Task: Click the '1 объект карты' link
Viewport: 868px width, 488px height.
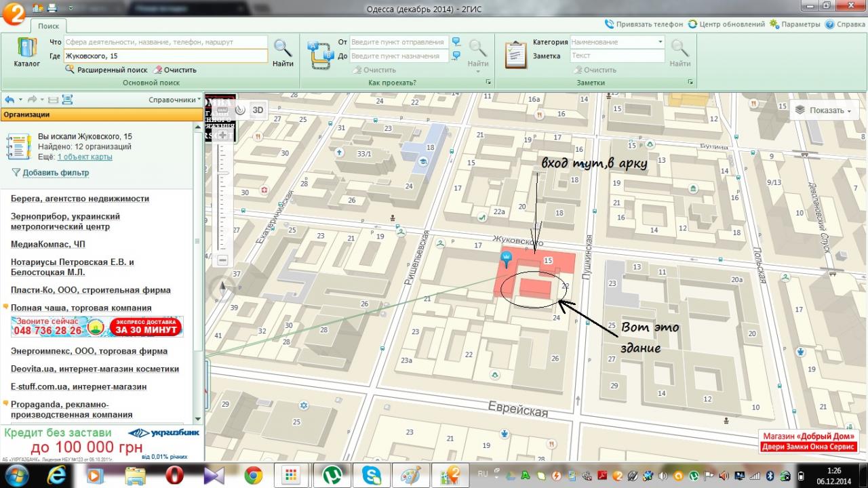Action: click(85, 157)
